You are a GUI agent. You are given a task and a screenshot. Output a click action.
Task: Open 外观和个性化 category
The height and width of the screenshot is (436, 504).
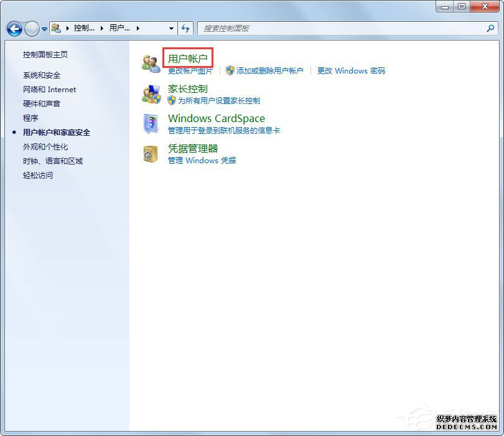point(45,147)
